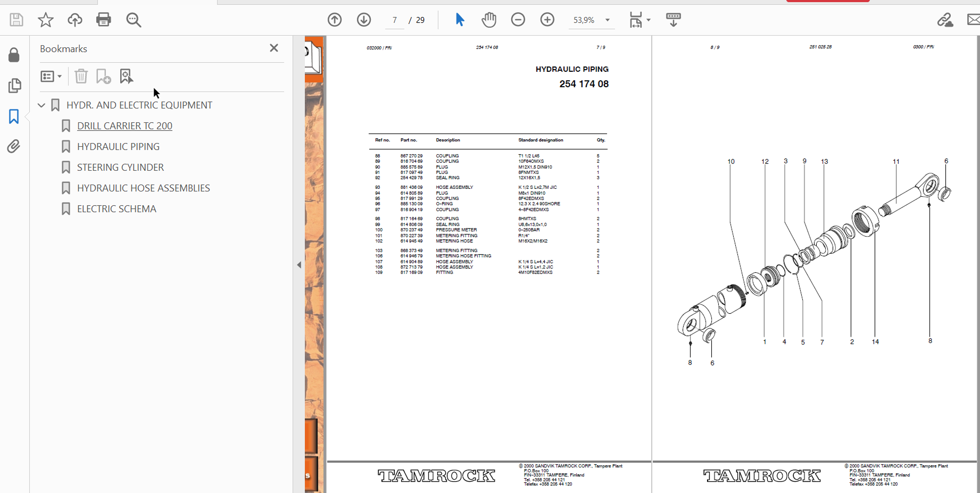The width and height of the screenshot is (980, 493).
Task: Click the steering cylinder exploded diagram
Action: tap(814, 261)
